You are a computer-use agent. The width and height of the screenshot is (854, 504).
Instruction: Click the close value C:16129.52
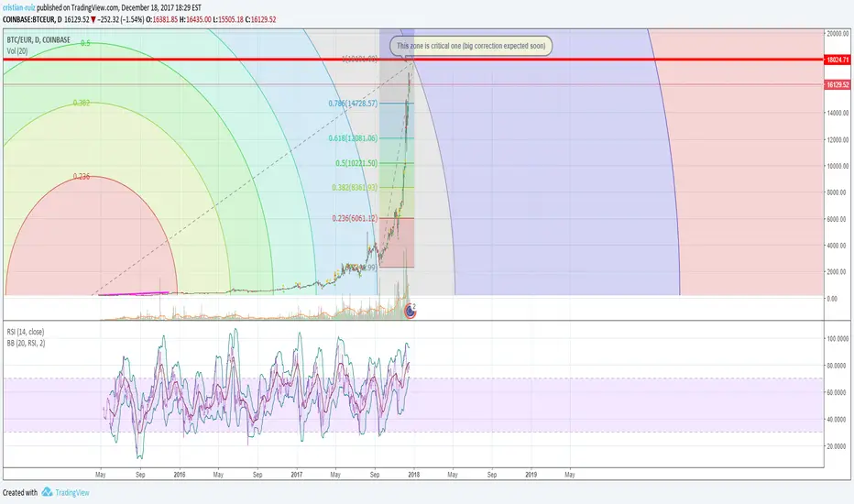tap(260, 19)
